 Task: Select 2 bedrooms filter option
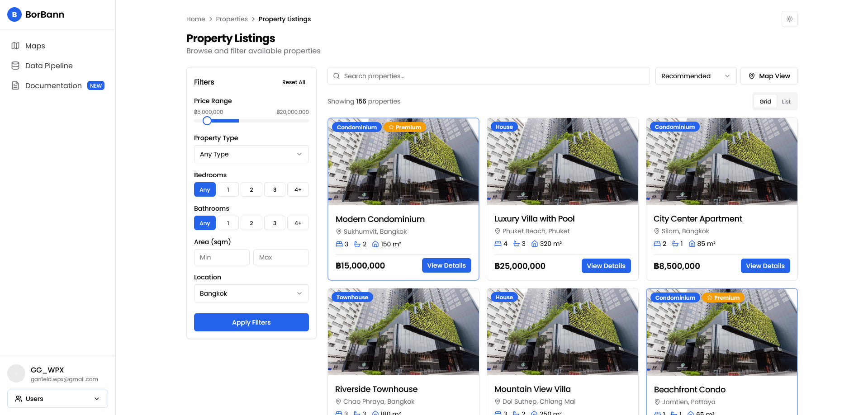(251, 190)
